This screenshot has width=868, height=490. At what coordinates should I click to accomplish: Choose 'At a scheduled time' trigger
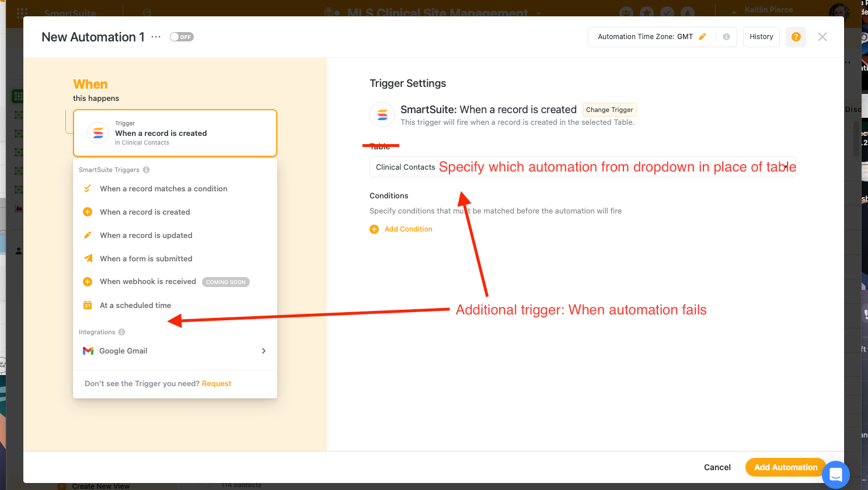point(135,305)
